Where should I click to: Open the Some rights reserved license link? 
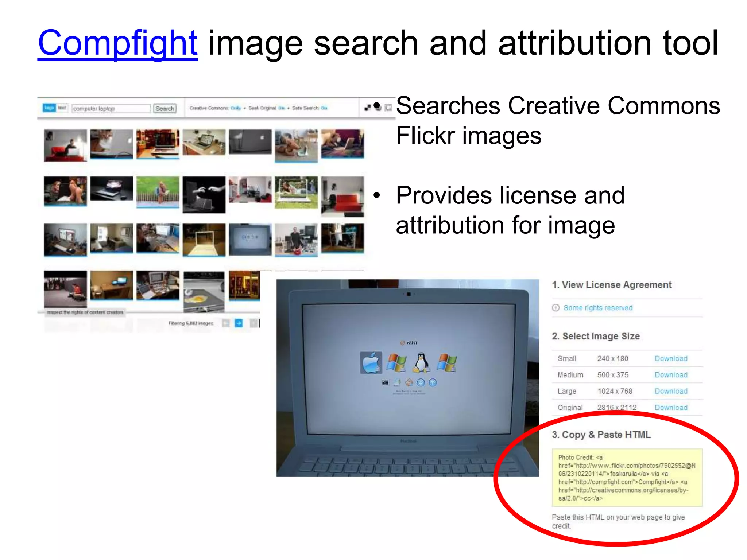pyautogui.click(x=598, y=308)
